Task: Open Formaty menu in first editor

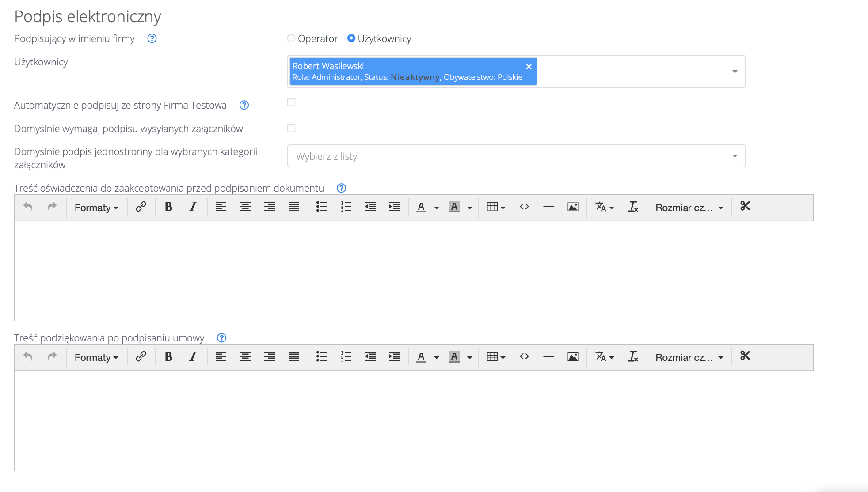Action: click(96, 208)
